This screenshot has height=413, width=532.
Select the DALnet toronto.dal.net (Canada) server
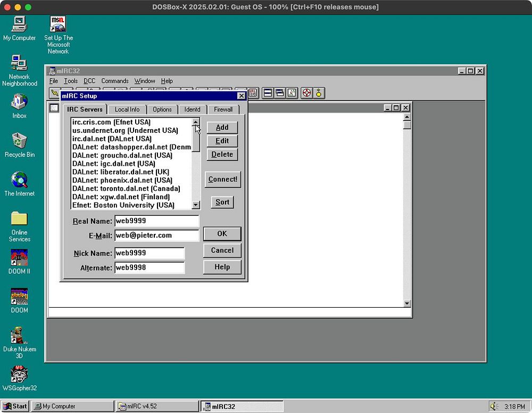coord(126,189)
